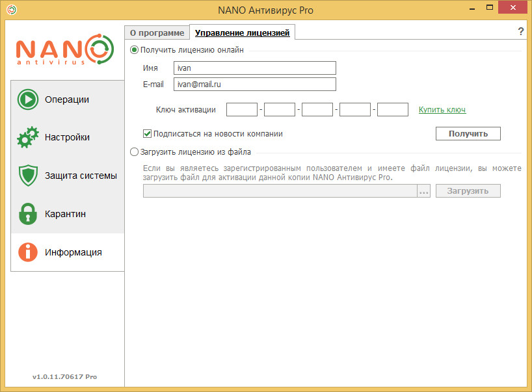Click the browse file ellipsis button
532x392 pixels.
[424, 191]
